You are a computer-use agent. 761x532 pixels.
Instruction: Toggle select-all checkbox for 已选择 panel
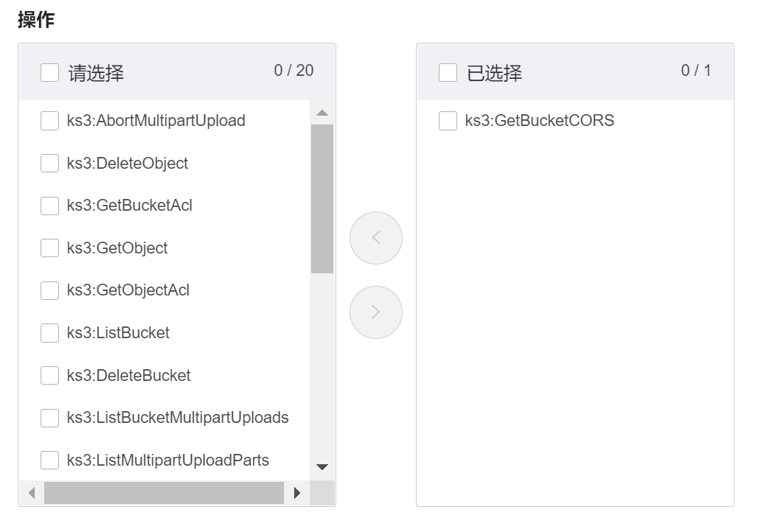448,72
